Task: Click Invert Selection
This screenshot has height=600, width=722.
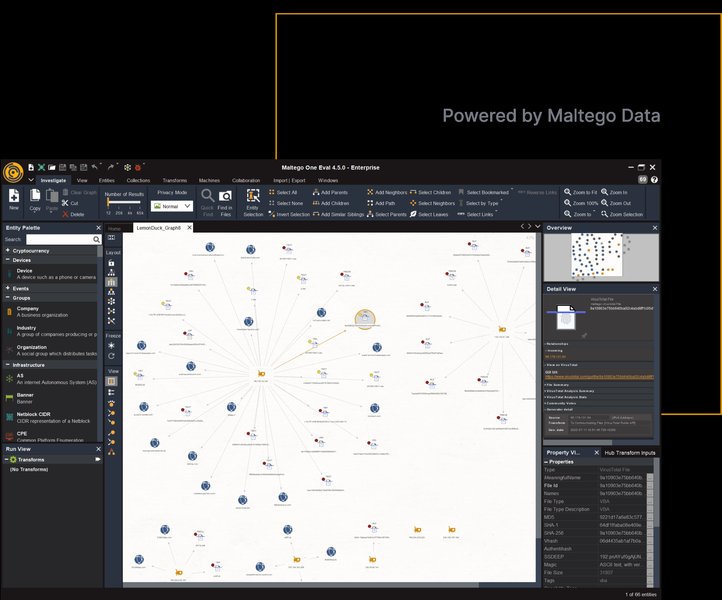Action: (289, 214)
